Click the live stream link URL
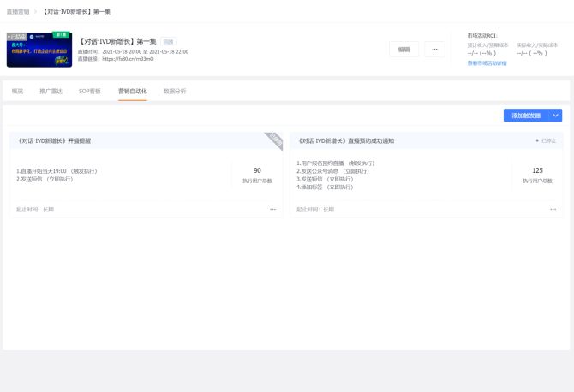This screenshot has width=574, height=392. pyautogui.click(x=128, y=59)
